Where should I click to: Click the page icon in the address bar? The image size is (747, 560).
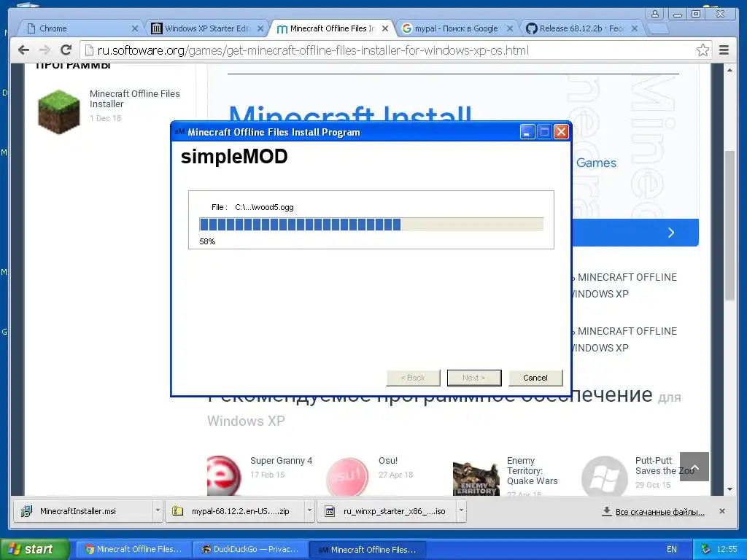pos(88,50)
